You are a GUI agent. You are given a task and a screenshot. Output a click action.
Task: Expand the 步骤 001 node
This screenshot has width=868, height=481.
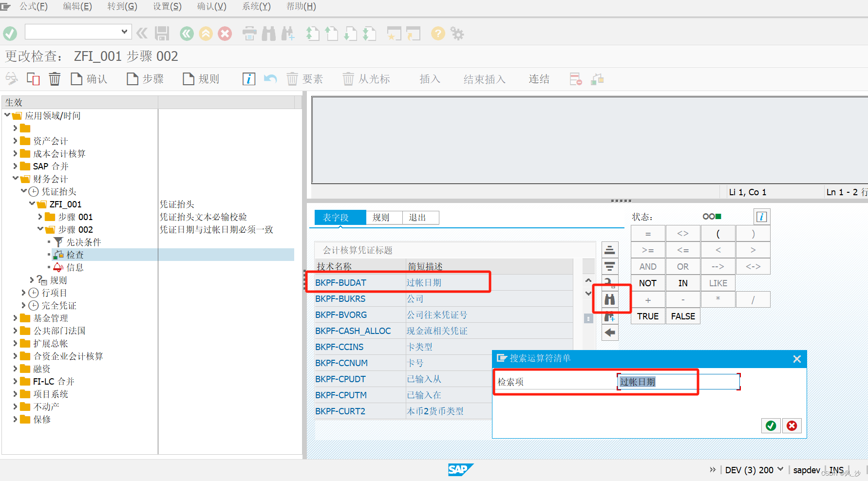[x=40, y=217]
